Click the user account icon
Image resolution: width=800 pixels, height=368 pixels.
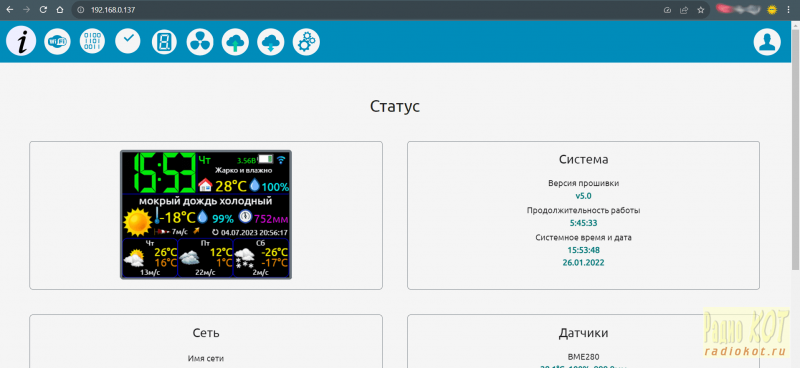pyautogui.click(x=767, y=41)
